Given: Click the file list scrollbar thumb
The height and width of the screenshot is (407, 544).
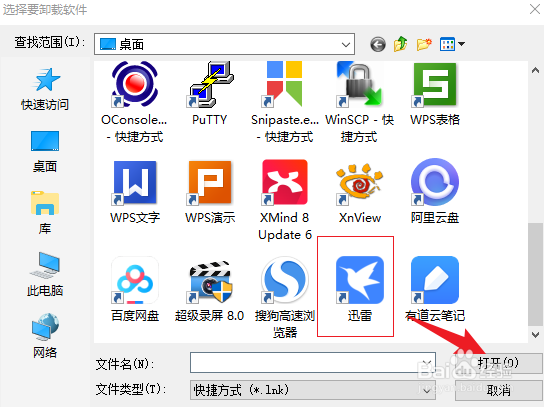Looking at the screenshot, I should [535, 274].
